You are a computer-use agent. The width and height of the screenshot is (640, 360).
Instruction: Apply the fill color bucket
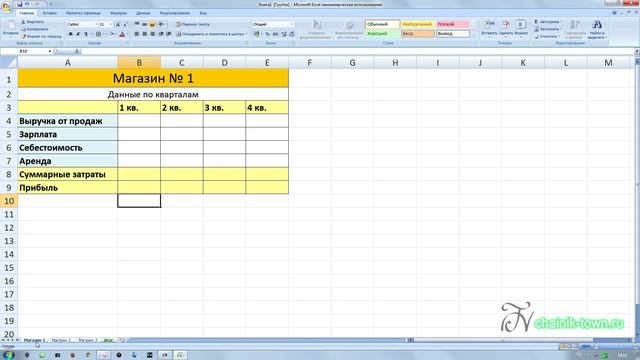[111, 34]
